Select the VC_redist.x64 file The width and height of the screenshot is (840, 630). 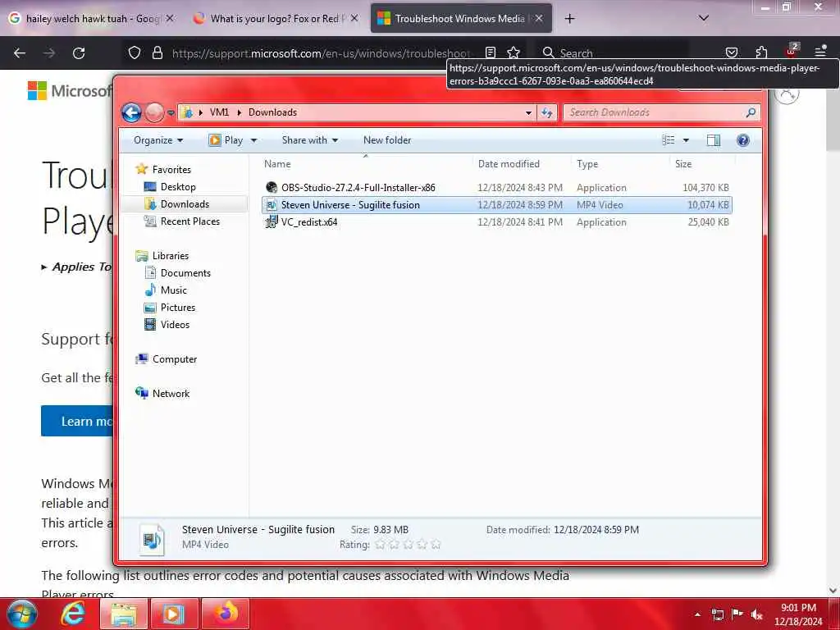pyautogui.click(x=496, y=221)
